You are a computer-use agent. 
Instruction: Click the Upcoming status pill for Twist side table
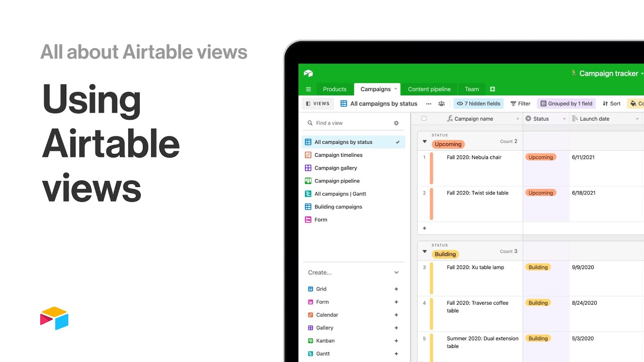tap(541, 193)
